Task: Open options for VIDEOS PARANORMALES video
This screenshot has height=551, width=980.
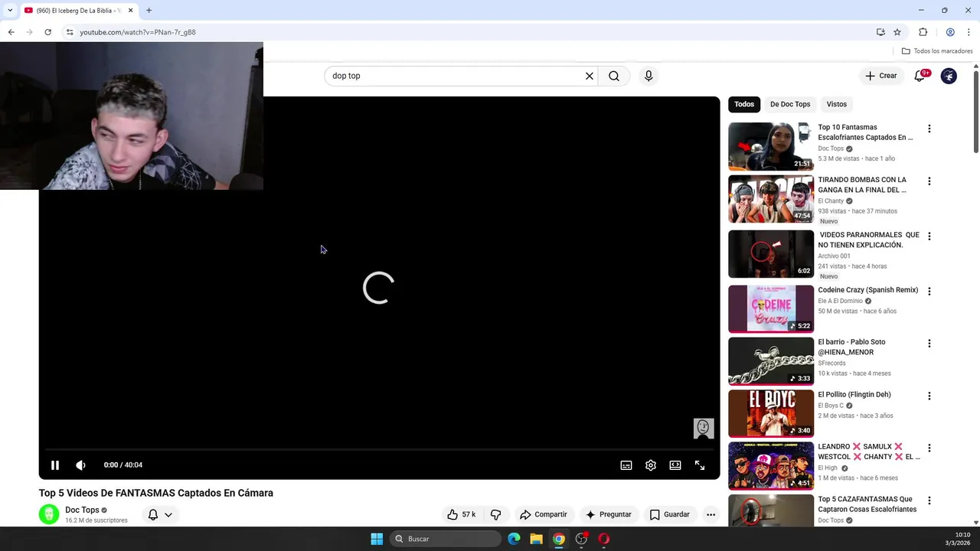Action: [x=929, y=236]
